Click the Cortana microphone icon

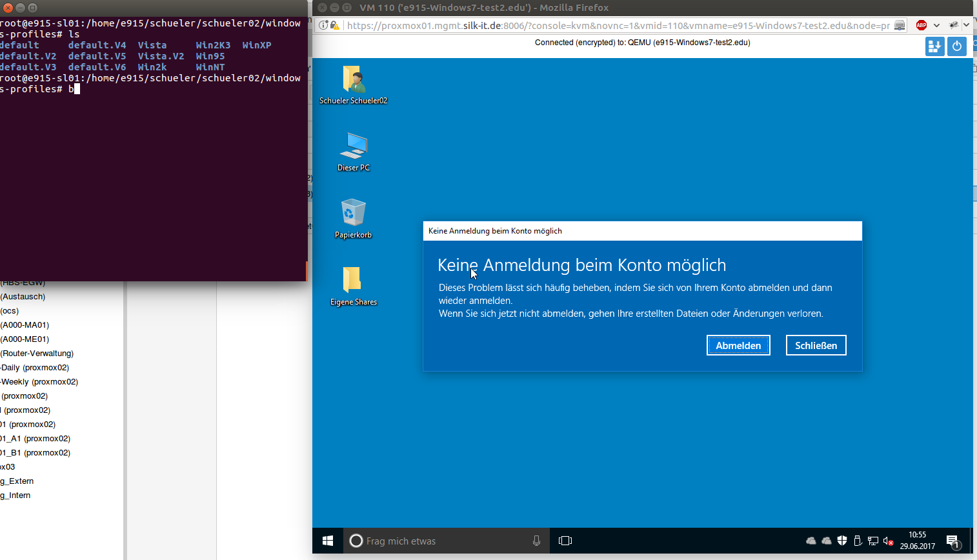[536, 541]
